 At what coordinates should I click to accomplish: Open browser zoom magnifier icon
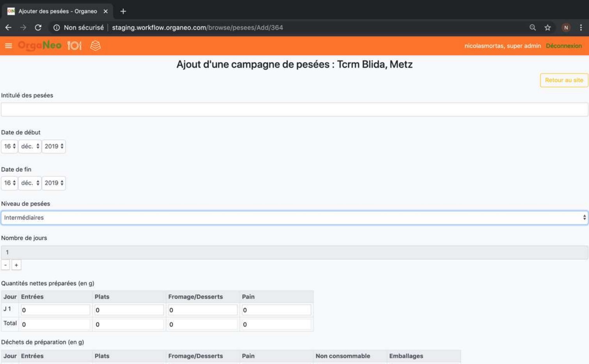tap(532, 28)
